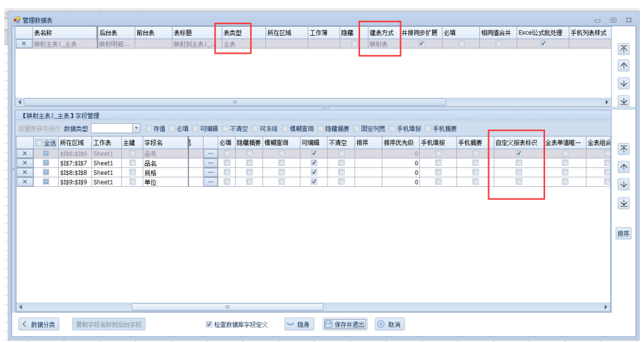Delete the 品名 field row with X

point(24,163)
